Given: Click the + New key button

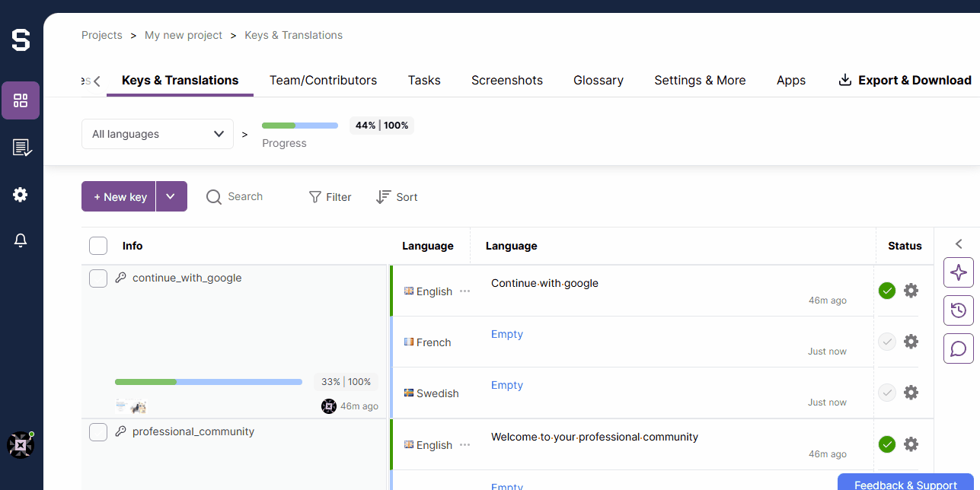Looking at the screenshot, I should [x=120, y=196].
